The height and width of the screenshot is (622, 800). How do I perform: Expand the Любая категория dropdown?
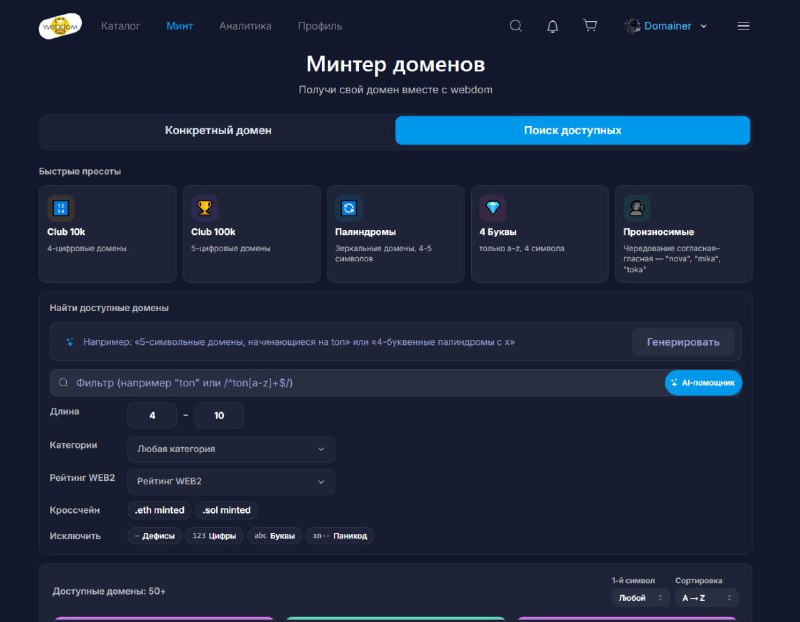tap(231, 449)
